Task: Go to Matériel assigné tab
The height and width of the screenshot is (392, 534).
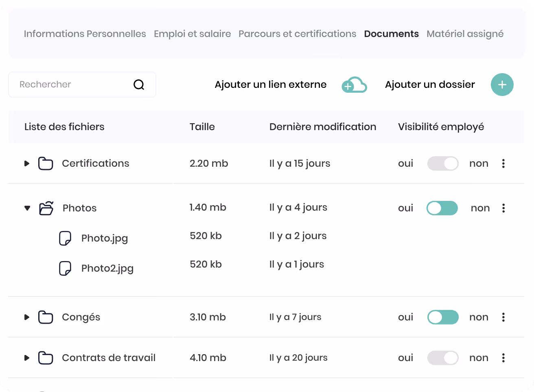Action: coord(465,34)
